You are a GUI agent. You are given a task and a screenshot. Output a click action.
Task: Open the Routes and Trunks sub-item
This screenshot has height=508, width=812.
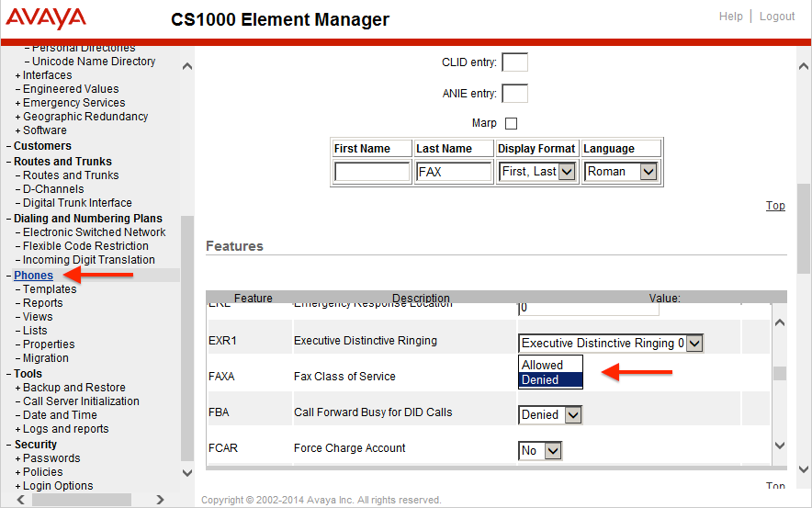71,175
